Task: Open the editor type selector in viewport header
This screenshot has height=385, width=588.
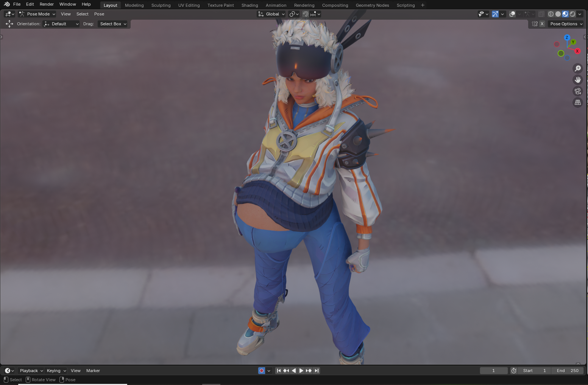Action: point(9,14)
